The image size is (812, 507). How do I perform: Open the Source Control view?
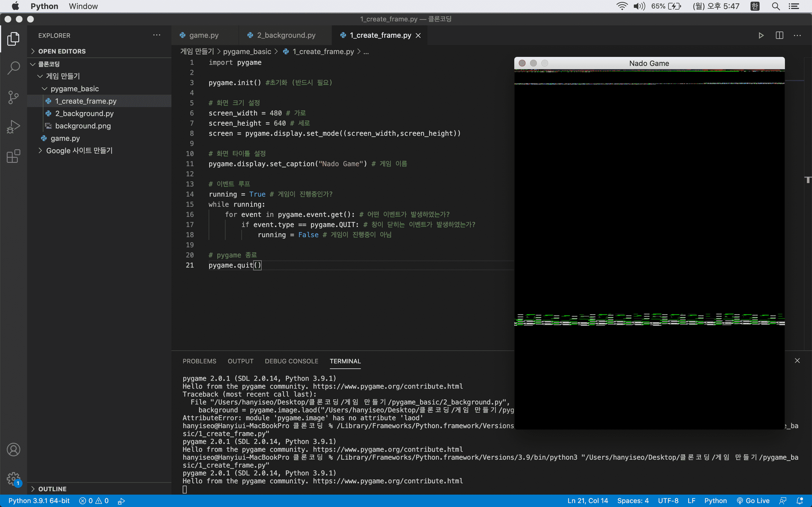point(14,97)
